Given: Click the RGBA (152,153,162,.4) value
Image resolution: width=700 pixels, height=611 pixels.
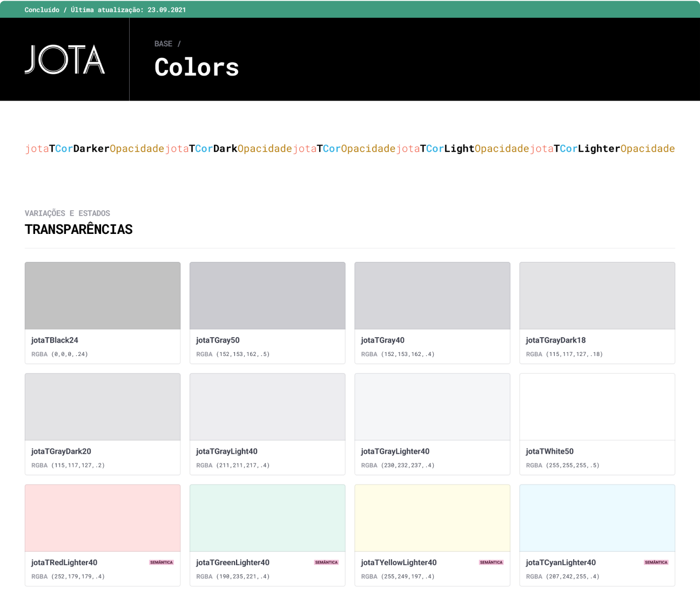Looking at the screenshot, I should (398, 354).
